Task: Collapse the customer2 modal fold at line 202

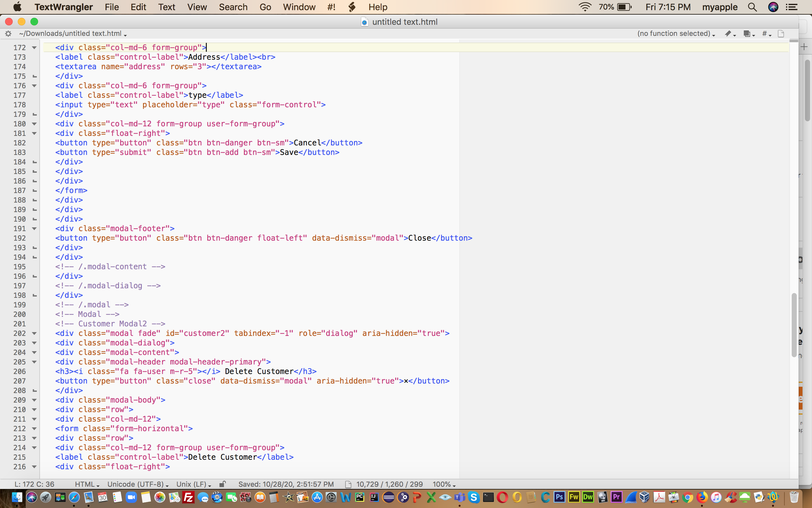Action: click(34, 334)
